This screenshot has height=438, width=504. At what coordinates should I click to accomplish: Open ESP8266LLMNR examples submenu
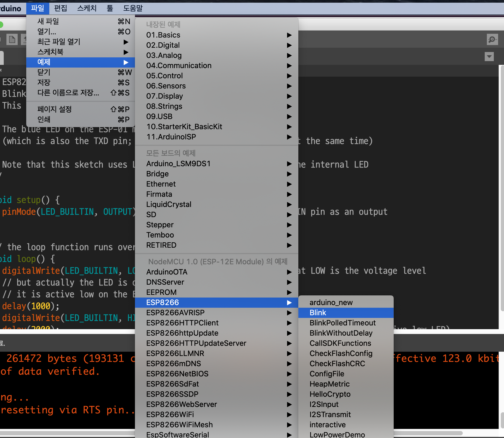(x=217, y=354)
